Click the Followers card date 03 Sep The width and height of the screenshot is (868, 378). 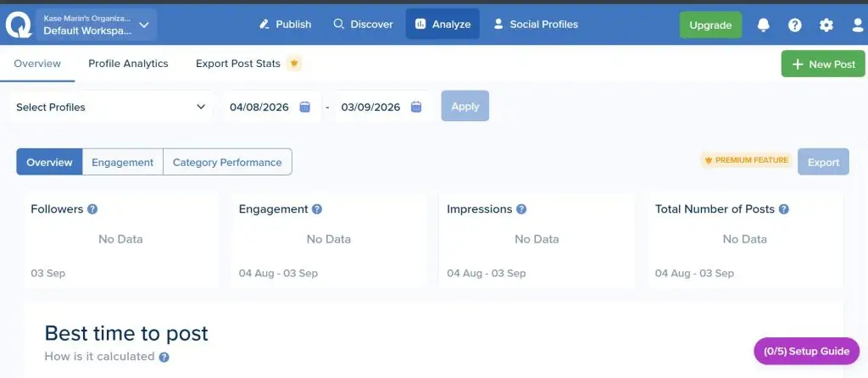(x=47, y=274)
